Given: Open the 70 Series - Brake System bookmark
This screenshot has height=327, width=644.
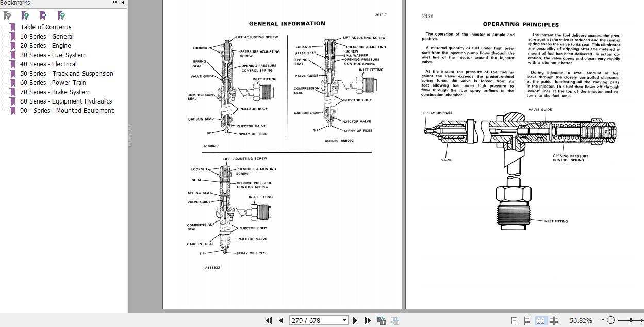Looking at the screenshot, I should click(x=55, y=92).
